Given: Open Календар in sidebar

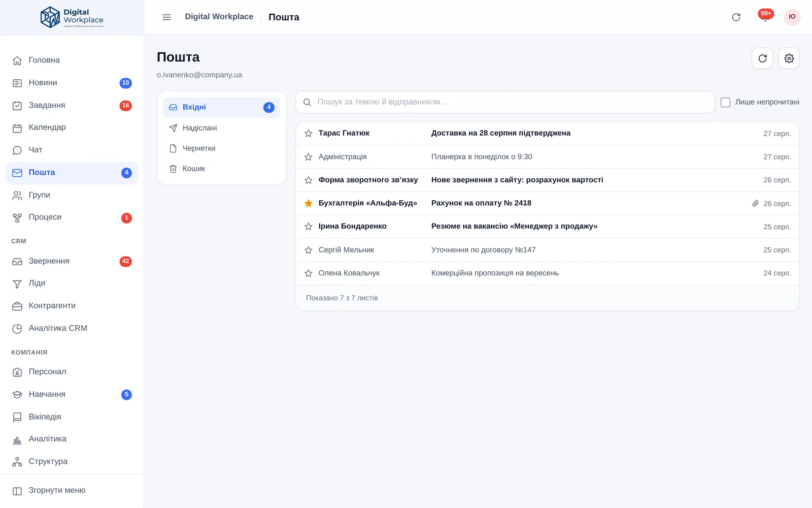Looking at the screenshot, I should point(72,128).
